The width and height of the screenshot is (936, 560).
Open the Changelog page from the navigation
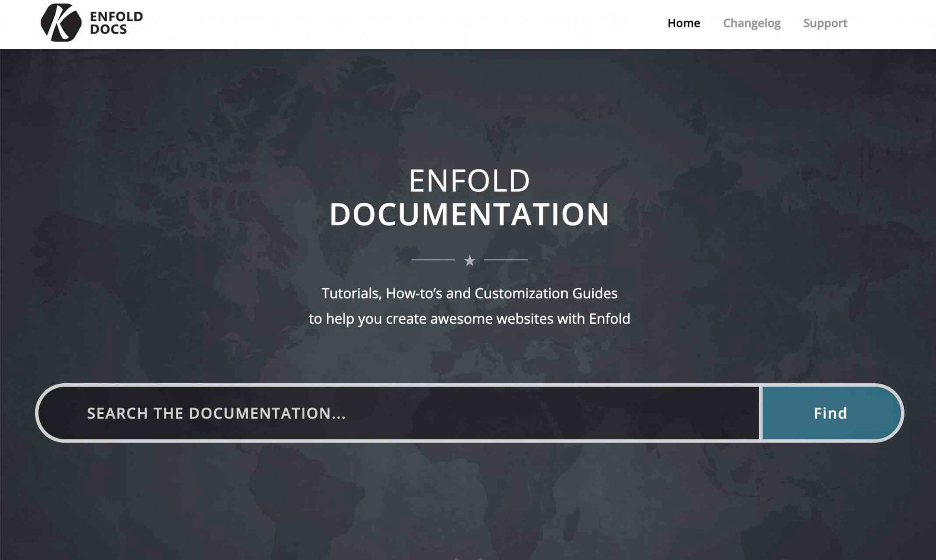pos(752,23)
